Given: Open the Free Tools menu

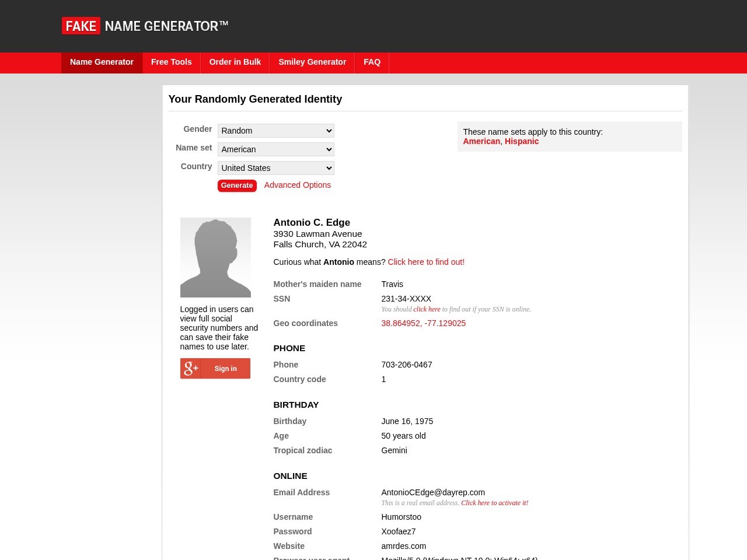Looking at the screenshot, I should [x=172, y=62].
